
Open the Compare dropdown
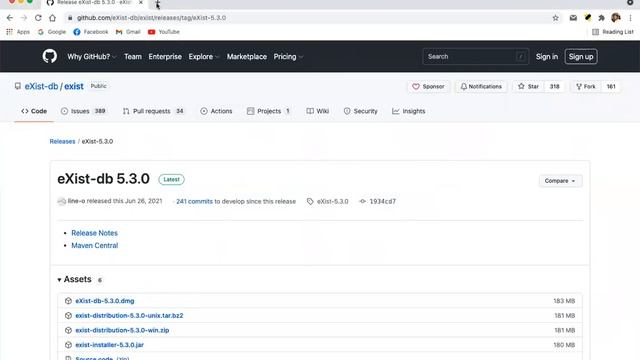pyautogui.click(x=560, y=181)
